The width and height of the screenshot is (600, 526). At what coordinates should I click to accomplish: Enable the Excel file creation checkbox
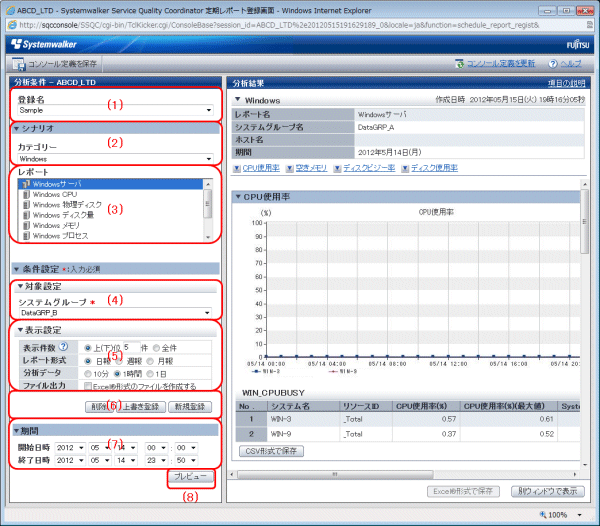point(88,386)
